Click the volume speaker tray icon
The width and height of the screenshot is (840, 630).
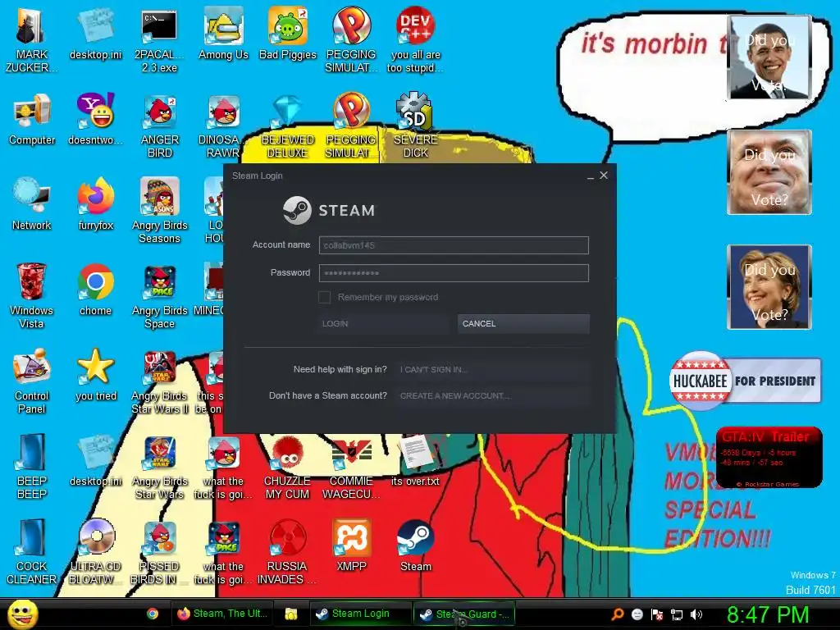[696, 614]
